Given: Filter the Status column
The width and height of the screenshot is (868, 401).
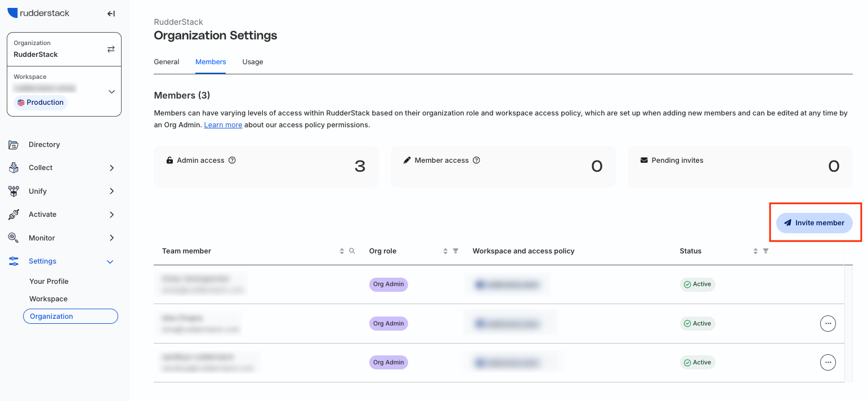Looking at the screenshot, I should (x=766, y=251).
